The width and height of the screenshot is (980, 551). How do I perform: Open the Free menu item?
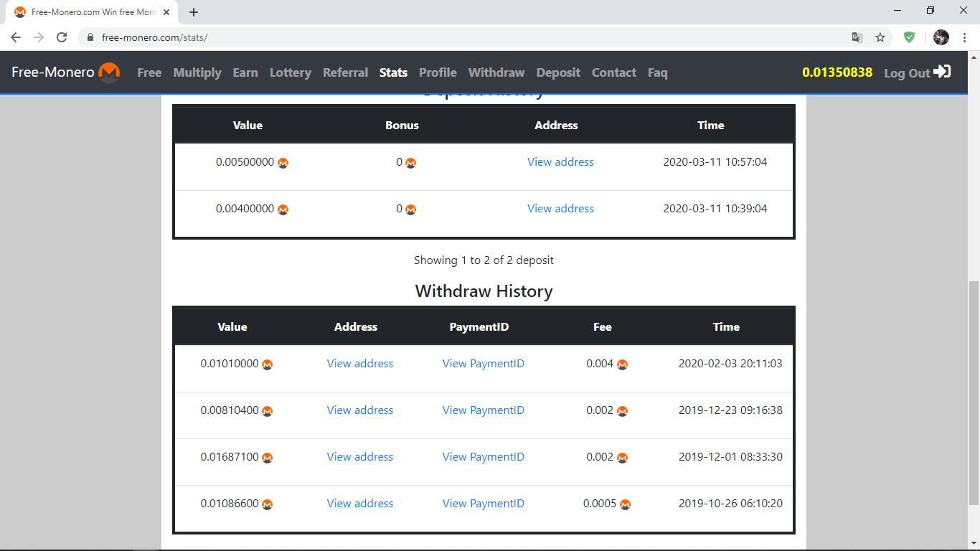pyautogui.click(x=149, y=72)
